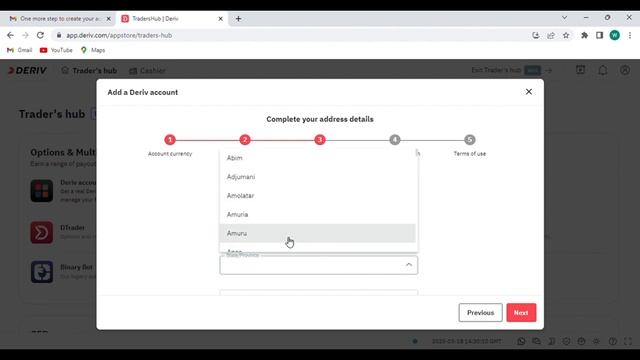Pick the highlighted Amuru option
640x360 pixels.
318,233
